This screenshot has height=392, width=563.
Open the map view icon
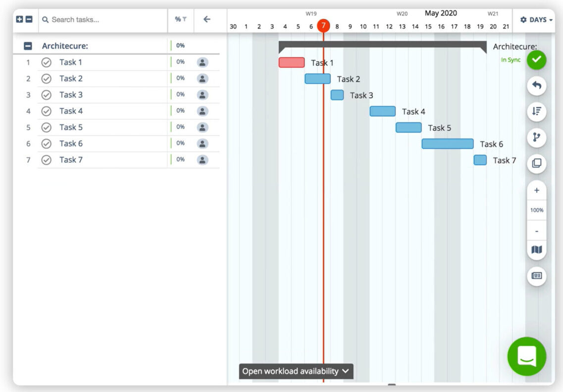click(536, 250)
